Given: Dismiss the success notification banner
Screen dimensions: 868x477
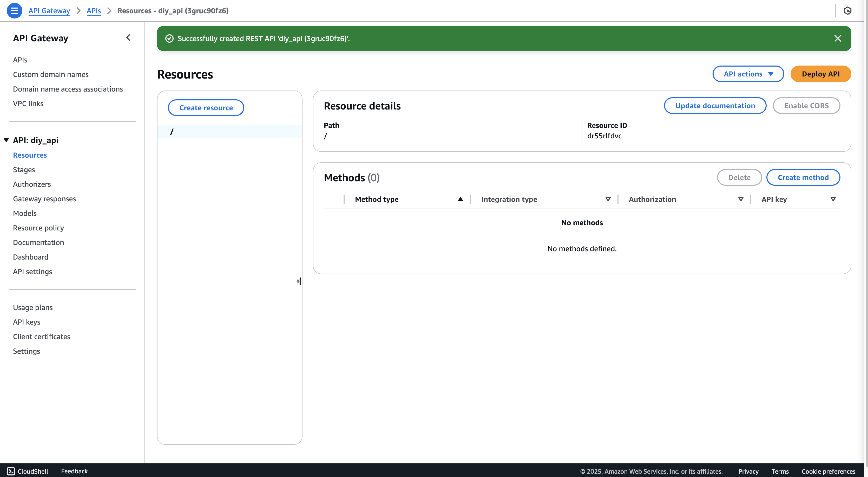Looking at the screenshot, I should [x=838, y=38].
